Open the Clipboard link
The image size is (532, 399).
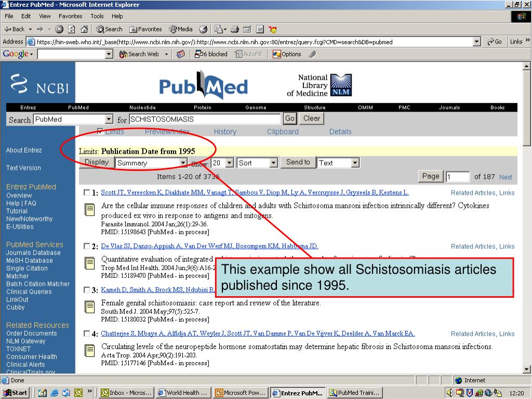point(283,131)
